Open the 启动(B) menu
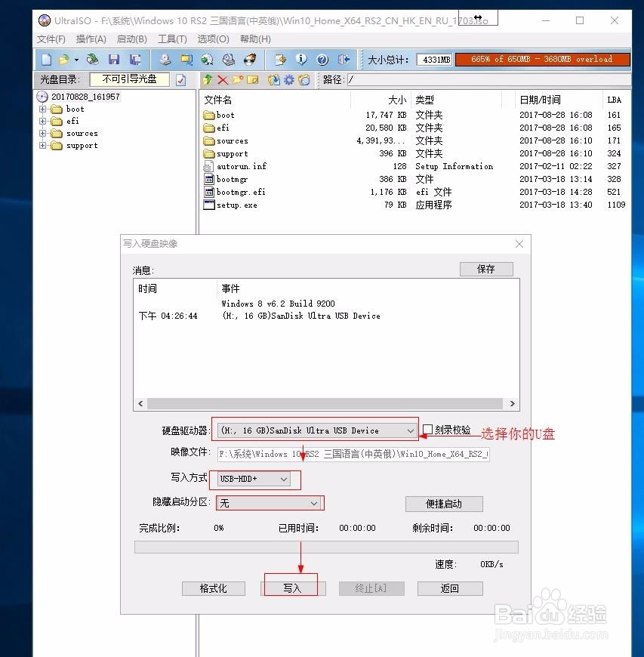The width and height of the screenshot is (644, 657). click(131, 39)
